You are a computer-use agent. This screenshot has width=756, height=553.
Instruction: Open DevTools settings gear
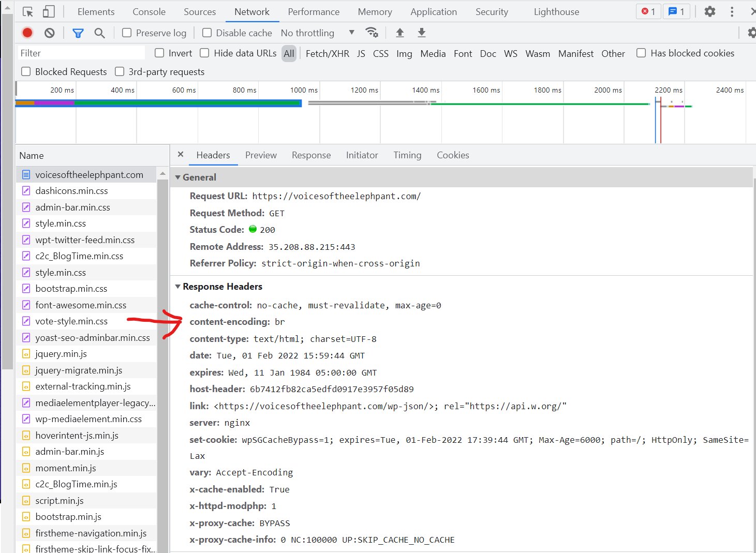(710, 11)
